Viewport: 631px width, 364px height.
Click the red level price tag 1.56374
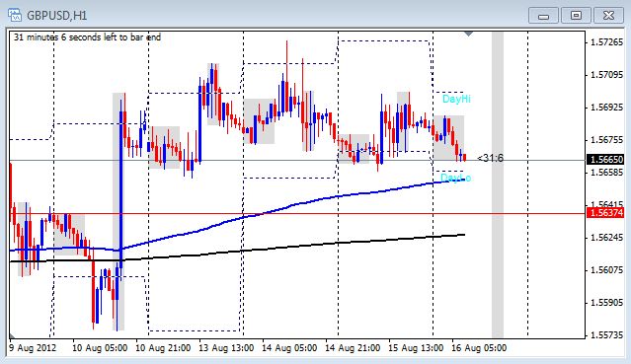tap(605, 213)
